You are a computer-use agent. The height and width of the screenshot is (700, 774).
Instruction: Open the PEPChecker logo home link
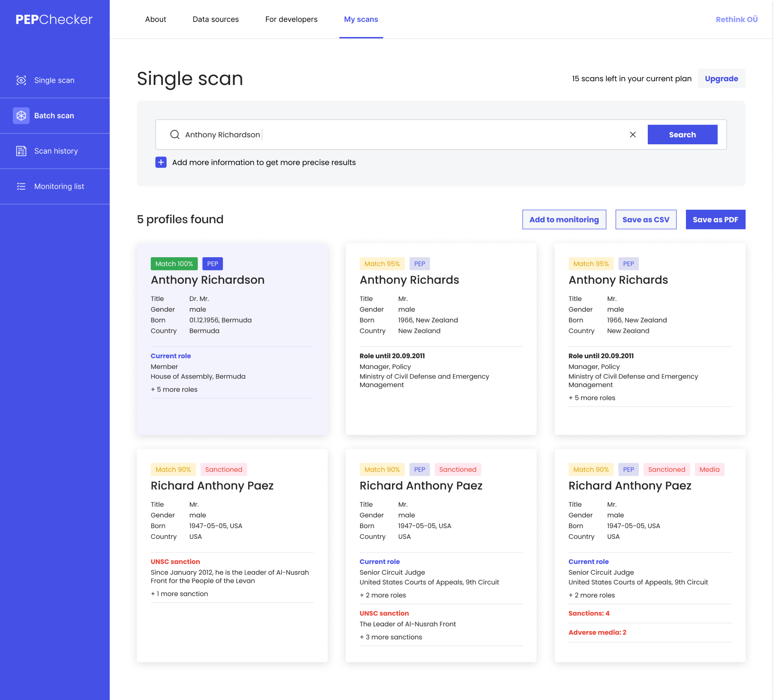(x=54, y=19)
